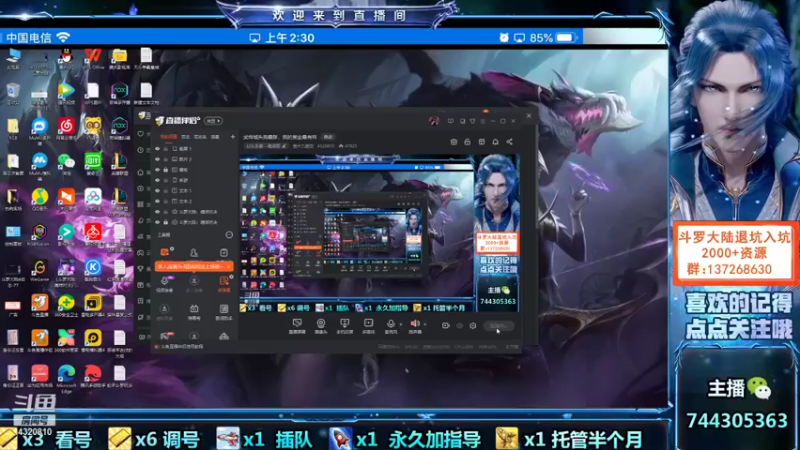
Task: Open the iQIYI desktop icon
Action: pyautogui.click(x=93, y=163)
